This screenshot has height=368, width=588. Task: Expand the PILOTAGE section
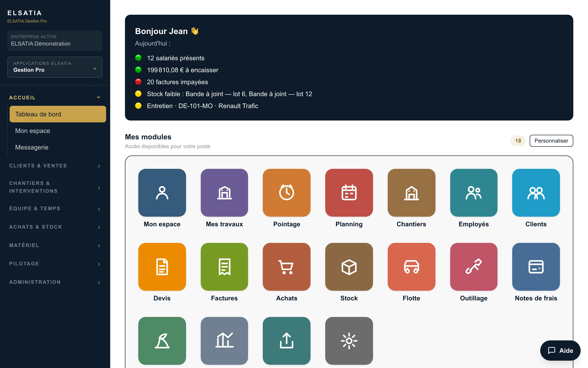pos(55,264)
